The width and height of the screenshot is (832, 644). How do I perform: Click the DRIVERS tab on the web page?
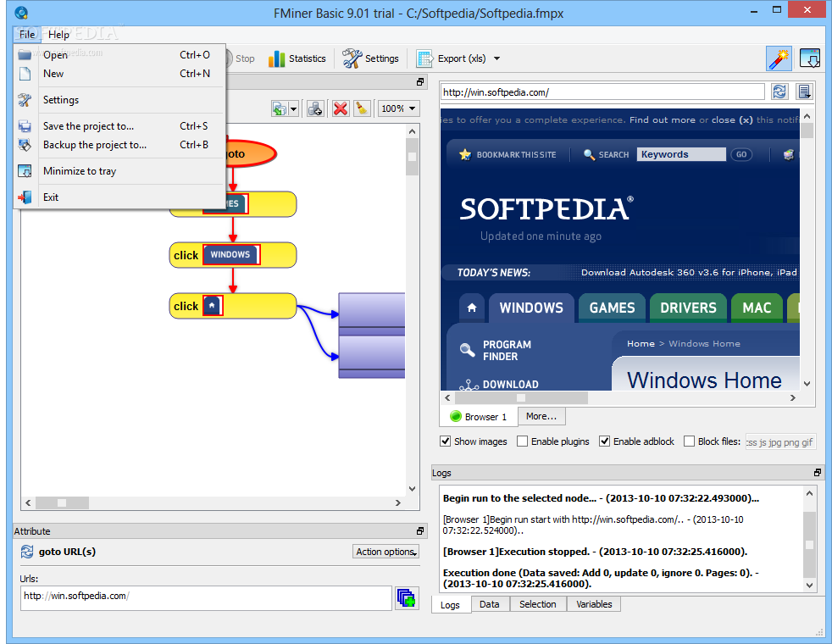[x=688, y=308]
